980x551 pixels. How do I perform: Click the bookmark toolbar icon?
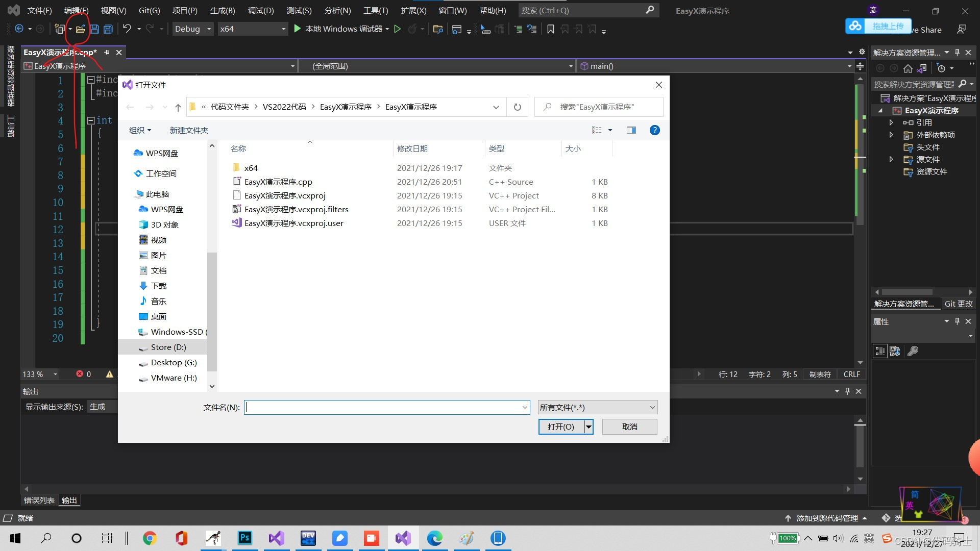point(550,30)
